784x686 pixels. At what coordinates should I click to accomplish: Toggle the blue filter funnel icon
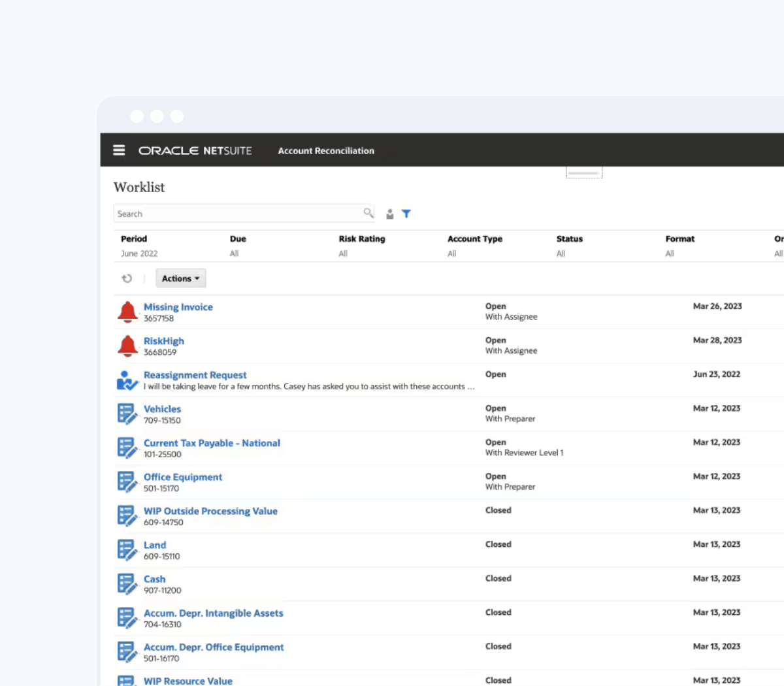[406, 214]
